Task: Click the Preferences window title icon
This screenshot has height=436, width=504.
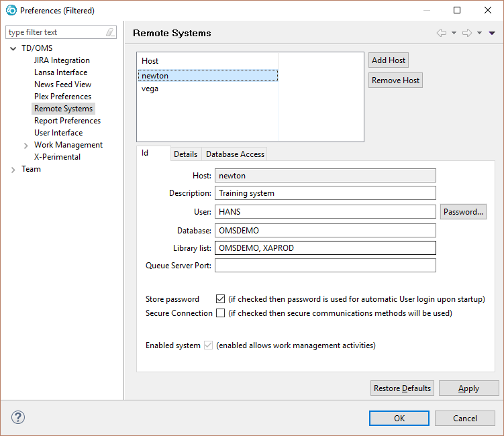Action: coord(11,10)
